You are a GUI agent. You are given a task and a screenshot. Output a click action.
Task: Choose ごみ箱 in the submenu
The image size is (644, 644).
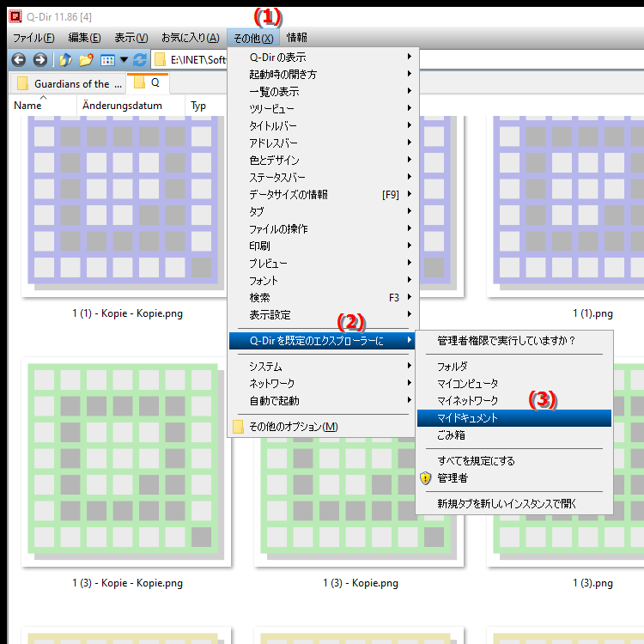514,435
